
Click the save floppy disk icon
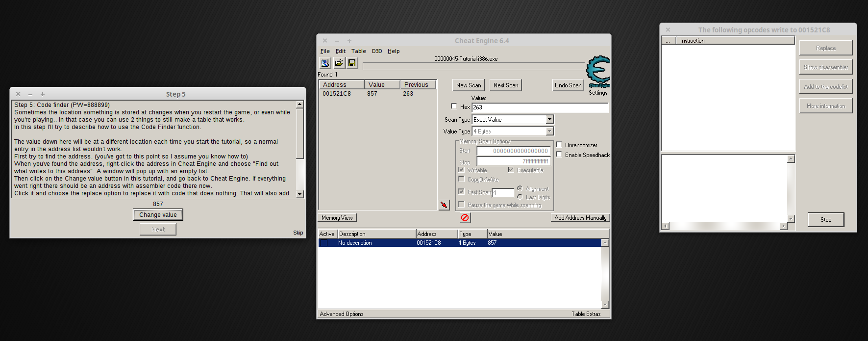pyautogui.click(x=352, y=63)
